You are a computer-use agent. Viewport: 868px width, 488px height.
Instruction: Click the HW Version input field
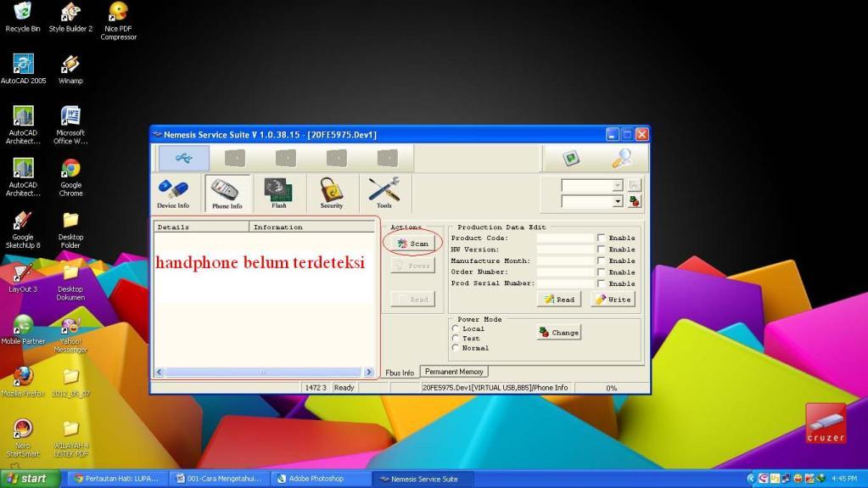pos(565,250)
